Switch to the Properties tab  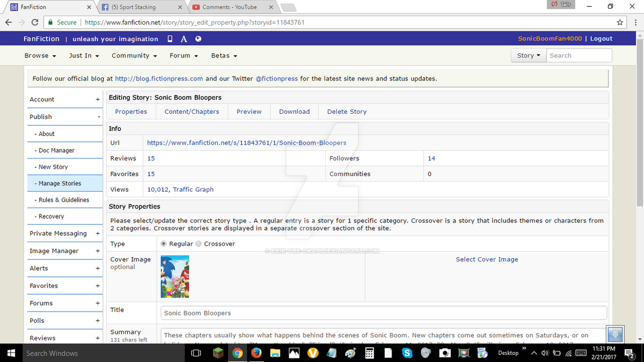[131, 112]
